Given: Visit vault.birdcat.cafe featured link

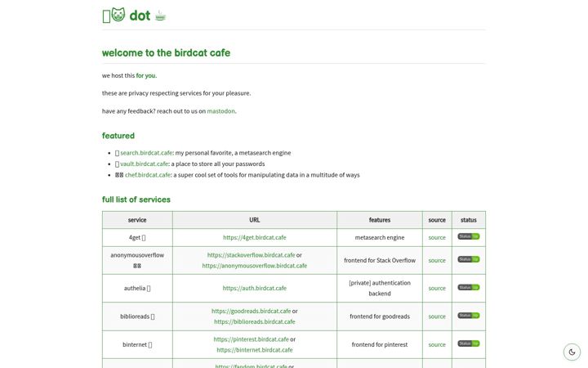Looking at the screenshot, I should 144,164.
